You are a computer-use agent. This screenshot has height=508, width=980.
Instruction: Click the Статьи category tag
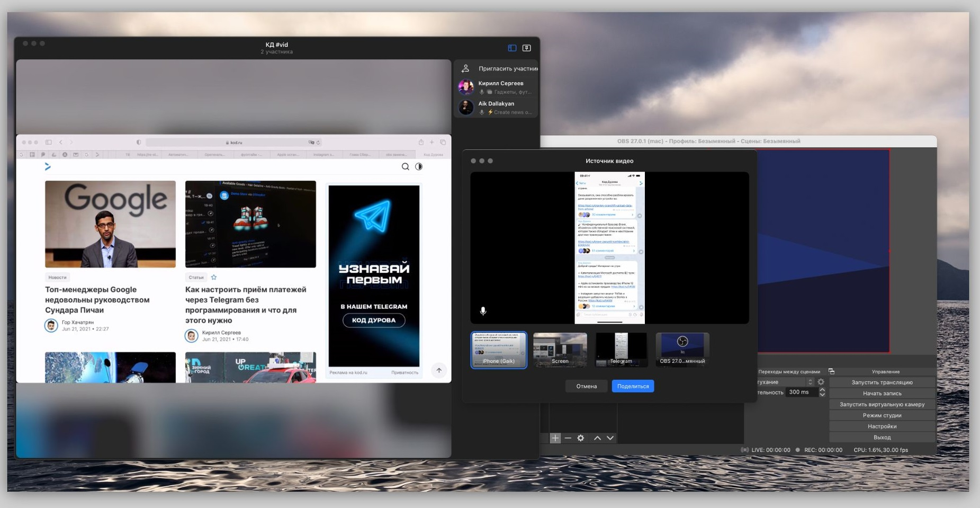coord(196,277)
